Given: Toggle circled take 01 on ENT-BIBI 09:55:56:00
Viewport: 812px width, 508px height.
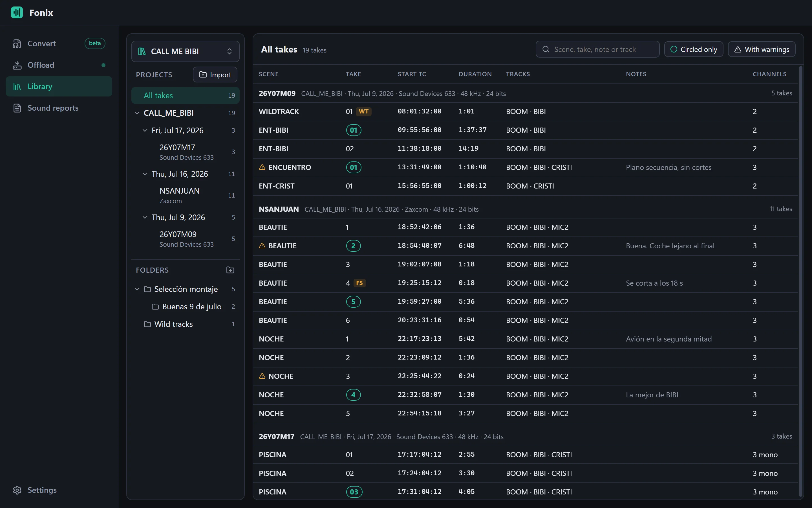Looking at the screenshot, I should [x=354, y=130].
